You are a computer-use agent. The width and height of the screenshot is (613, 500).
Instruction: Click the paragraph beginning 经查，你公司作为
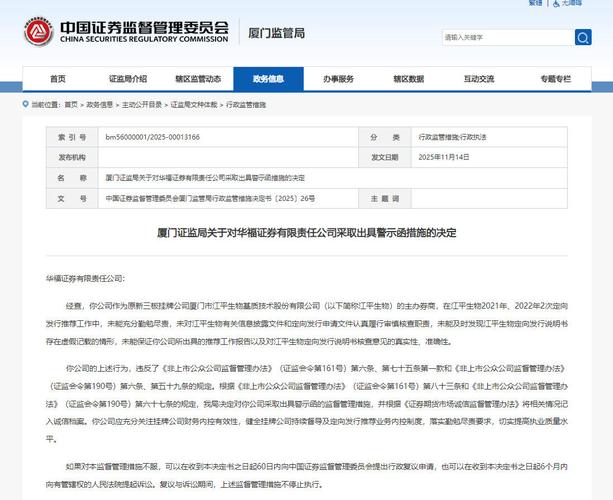click(x=306, y=324)
